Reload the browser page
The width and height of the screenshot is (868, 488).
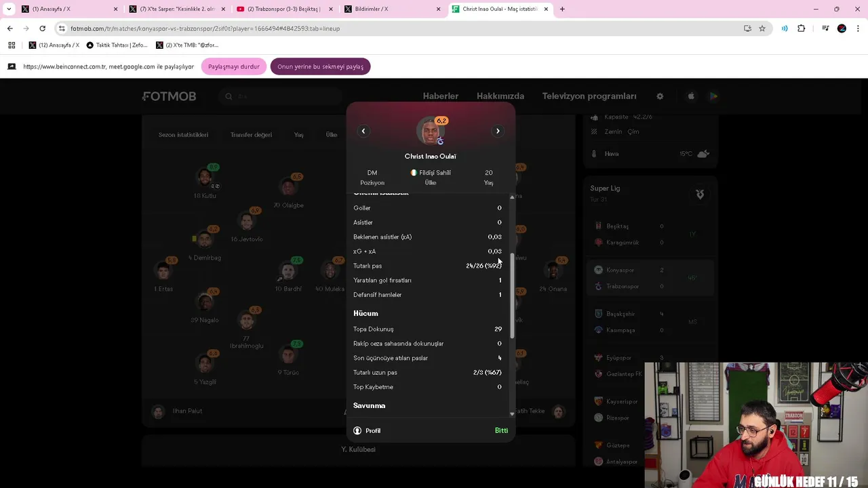(x=42, y=28)
